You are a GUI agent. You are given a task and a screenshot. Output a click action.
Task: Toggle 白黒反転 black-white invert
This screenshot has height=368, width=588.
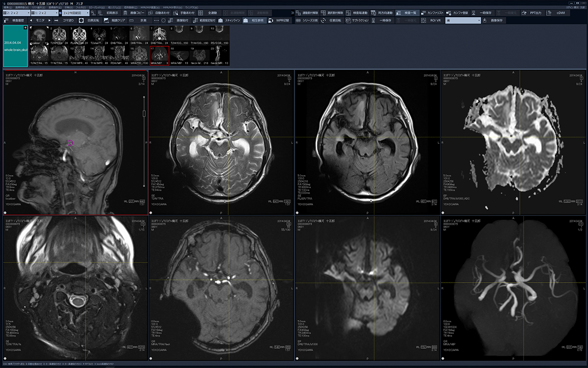pos(89,20)
